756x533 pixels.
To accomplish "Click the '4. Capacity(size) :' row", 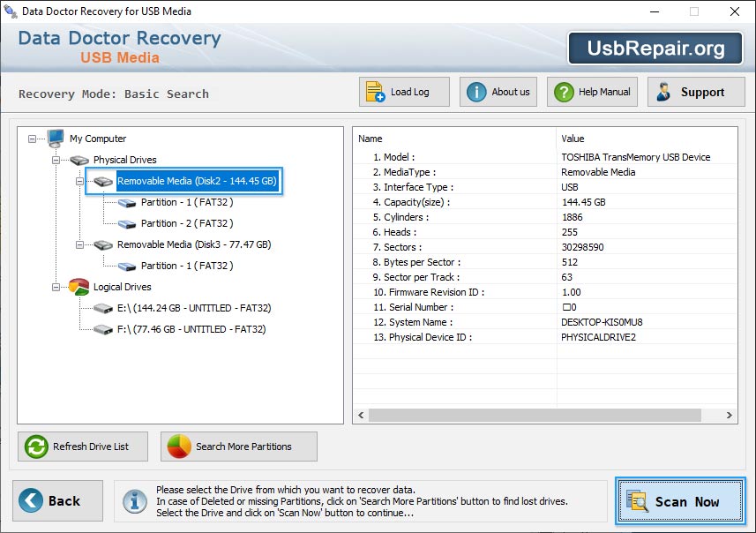I will (x=545, y=202).
